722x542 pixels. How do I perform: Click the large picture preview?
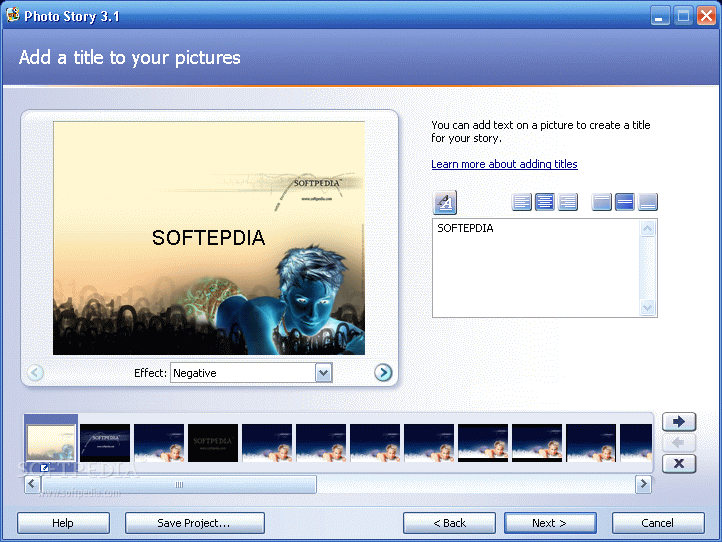tap(209, 238)
